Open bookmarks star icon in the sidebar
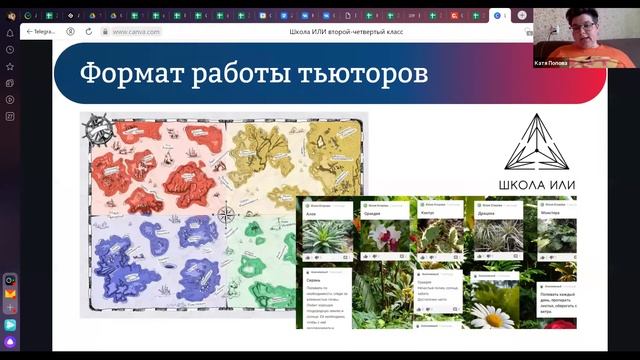 tap(10, 67)
